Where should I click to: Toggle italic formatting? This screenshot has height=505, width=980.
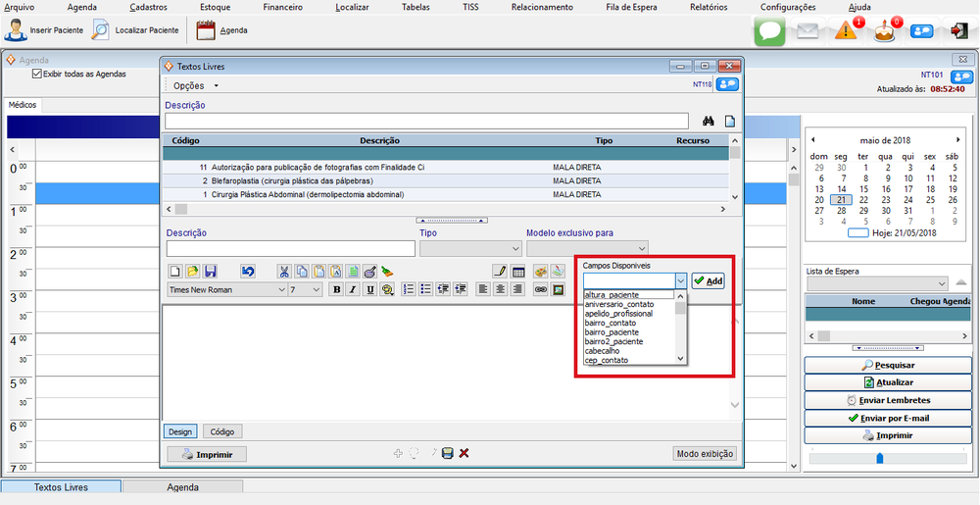tap(353, 289)
